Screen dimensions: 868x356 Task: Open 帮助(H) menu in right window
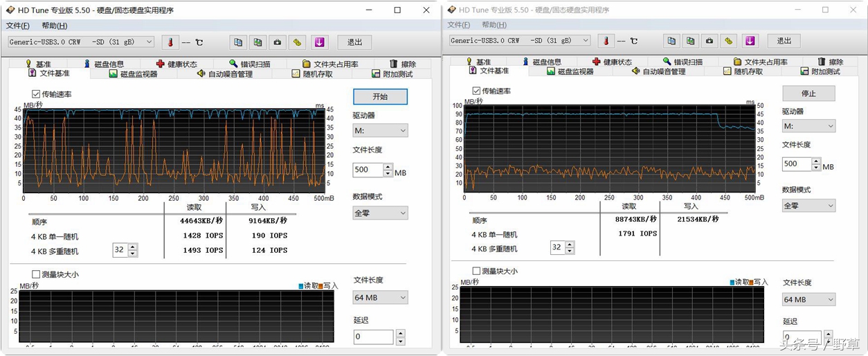(x=494, y=25)
